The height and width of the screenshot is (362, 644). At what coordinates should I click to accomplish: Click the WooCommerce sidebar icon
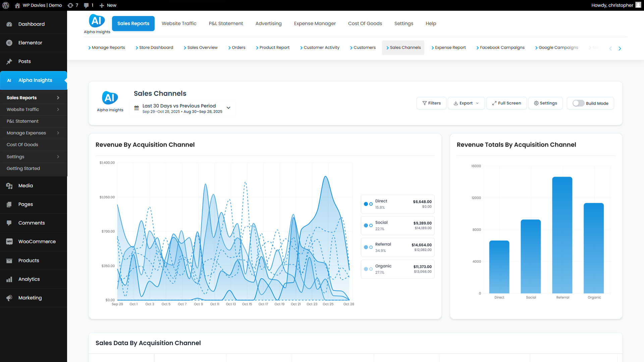click(x=9, y=242)
